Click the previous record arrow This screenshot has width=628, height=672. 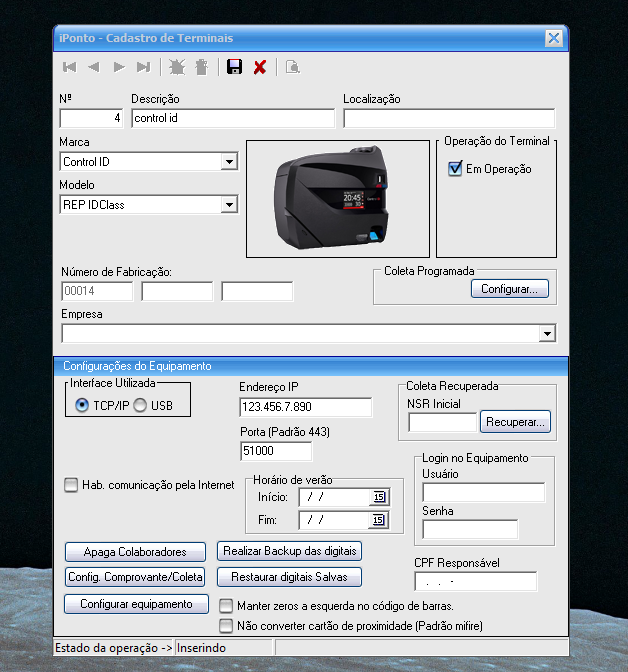pos(94,67)
